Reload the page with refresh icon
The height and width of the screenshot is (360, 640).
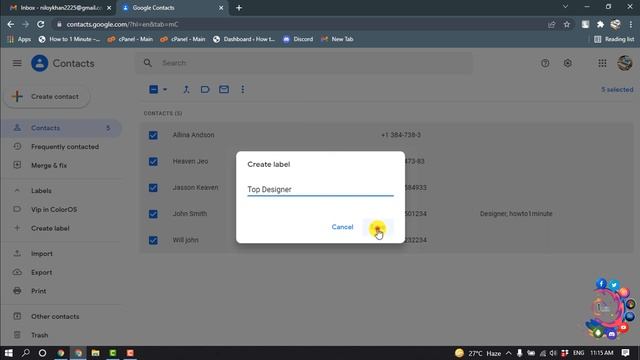tap(40, 24)
